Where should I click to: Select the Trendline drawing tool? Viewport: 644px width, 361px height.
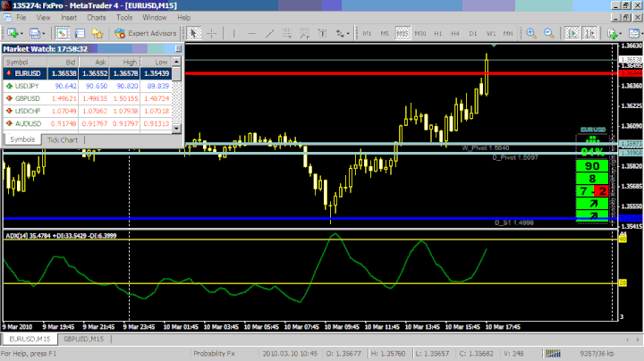[269, 33]
